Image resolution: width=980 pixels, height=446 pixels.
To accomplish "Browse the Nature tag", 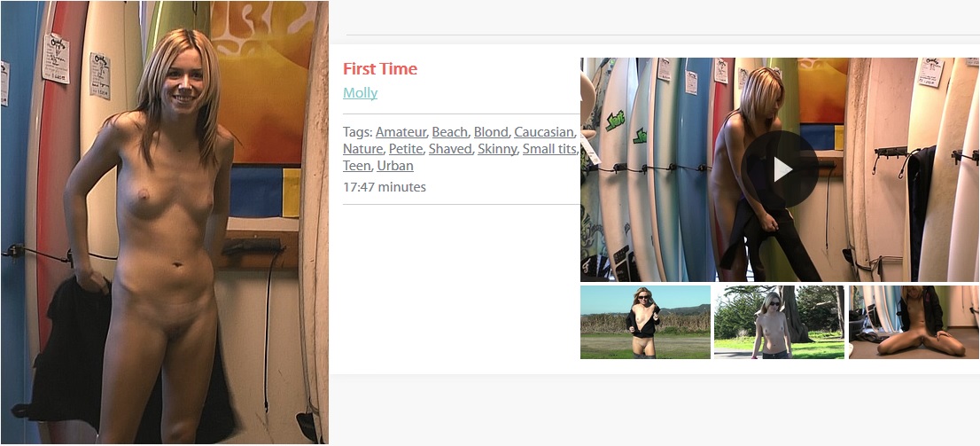I will pyautogui.click(x=362, y=149).
